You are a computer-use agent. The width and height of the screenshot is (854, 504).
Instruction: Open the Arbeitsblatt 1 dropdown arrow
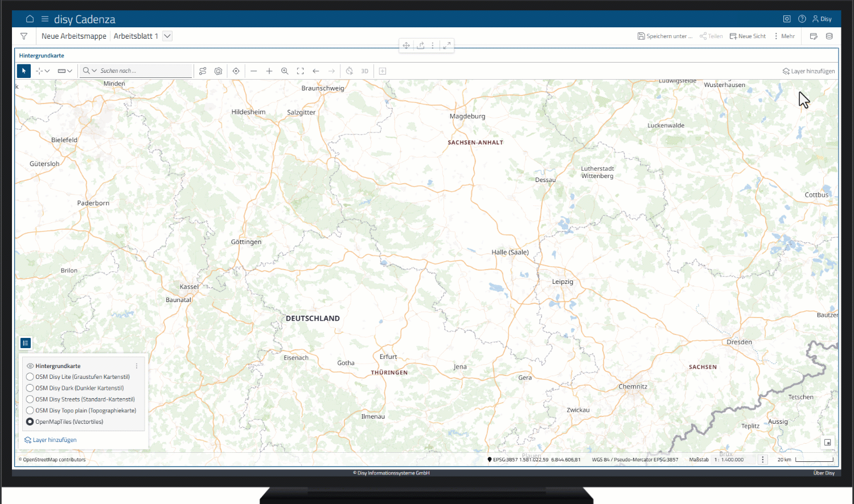point(167,36)
